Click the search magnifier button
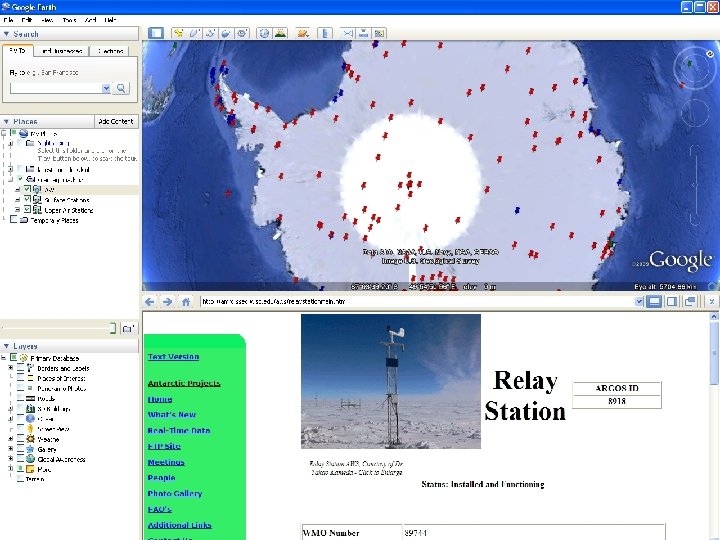720x540 pixels. point(121,88)
